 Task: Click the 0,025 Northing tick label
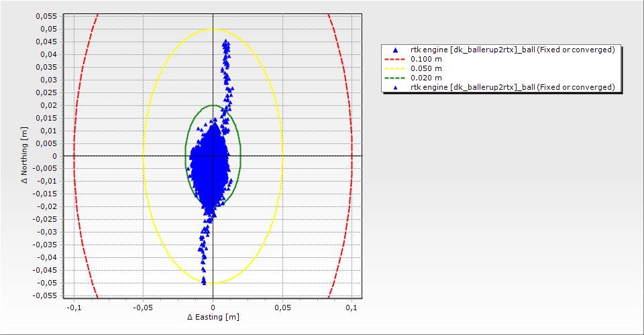(46, 92)
